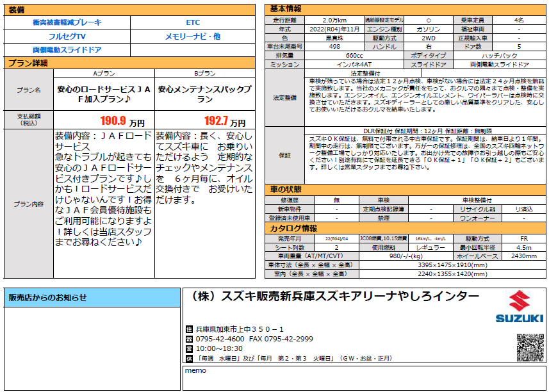The height and width of the screenshot is (392, 549).
Task: Click the 両側電動スライドドア equipment link
Action: point(67,50)
